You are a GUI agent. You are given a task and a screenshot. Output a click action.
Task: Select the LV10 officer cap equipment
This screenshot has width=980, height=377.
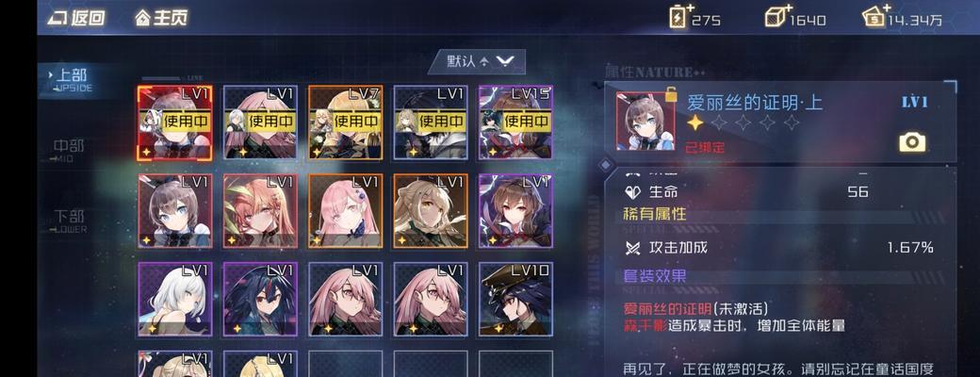pyautogui.click(x=515, y=299)
